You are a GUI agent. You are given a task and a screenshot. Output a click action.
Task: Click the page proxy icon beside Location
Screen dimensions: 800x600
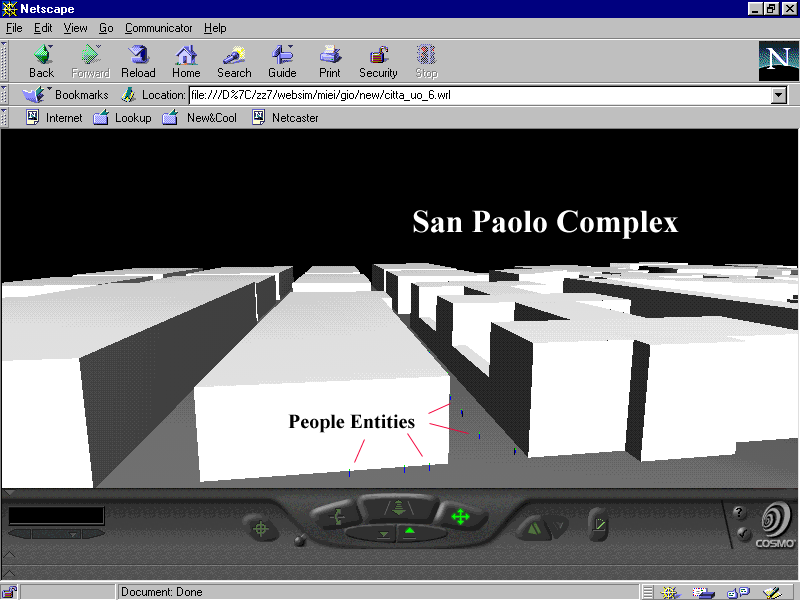pyautogui.click(x=128, y=95)
